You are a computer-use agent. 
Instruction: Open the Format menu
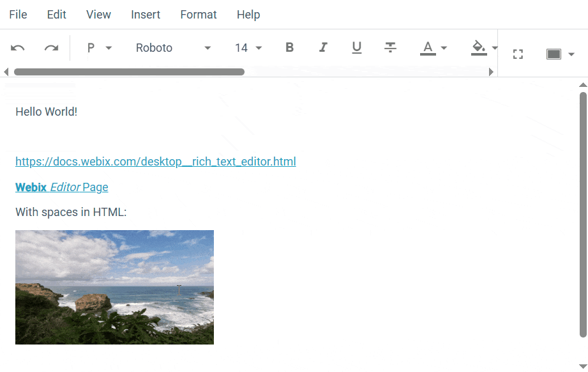coord(198,14)
